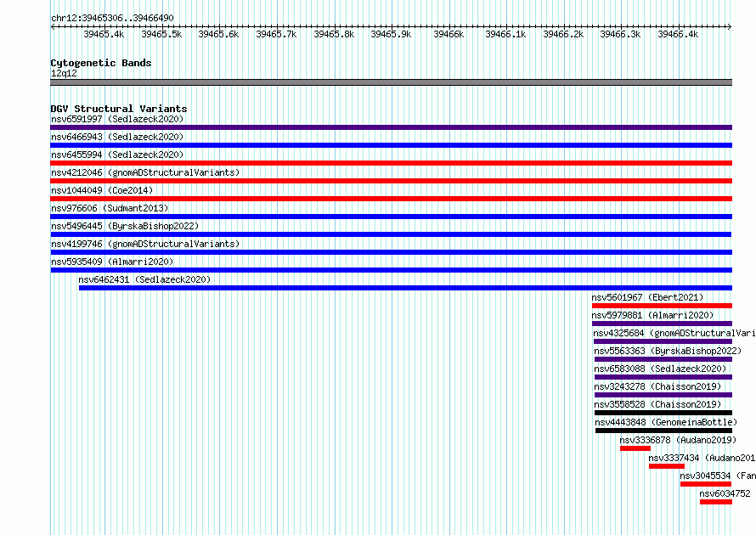
Task: Select the nsv6591997 purple variant bar
Action: point(391,127)
